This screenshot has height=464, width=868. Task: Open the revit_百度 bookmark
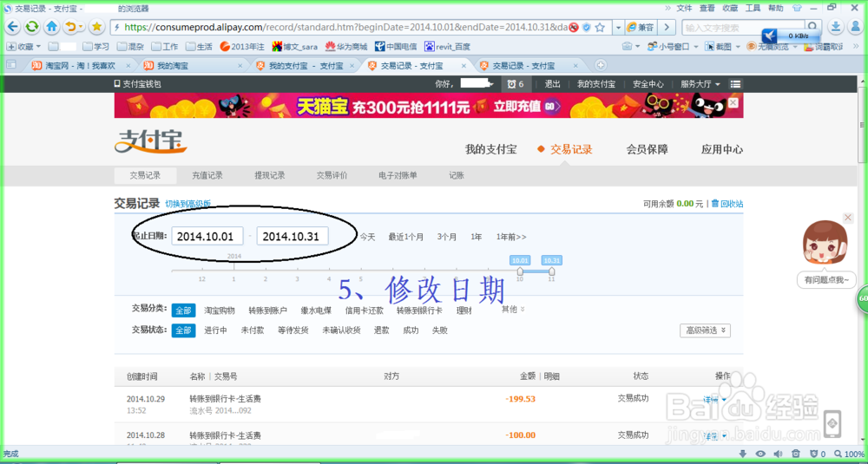point(447,47)
